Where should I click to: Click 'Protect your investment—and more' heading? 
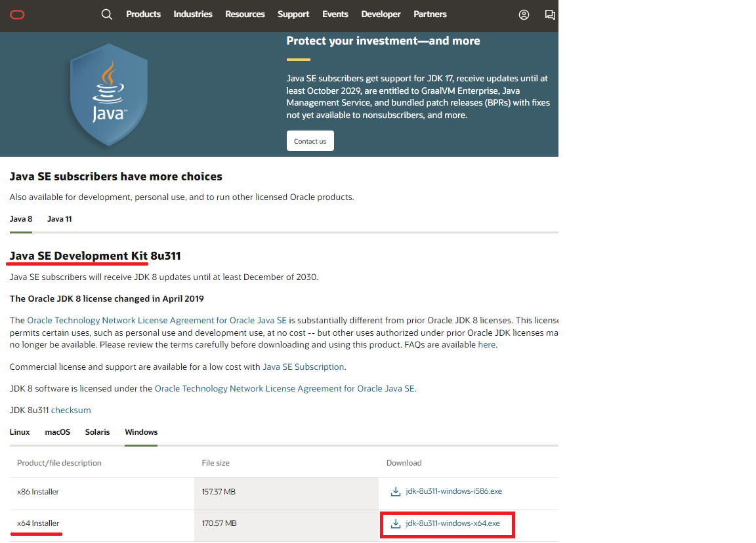point(383,41)
